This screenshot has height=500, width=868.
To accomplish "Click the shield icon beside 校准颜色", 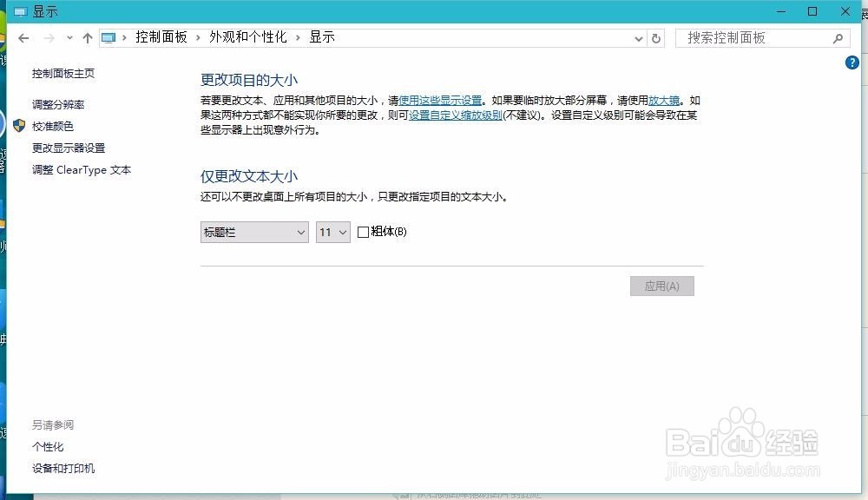I will pos(19,126).
